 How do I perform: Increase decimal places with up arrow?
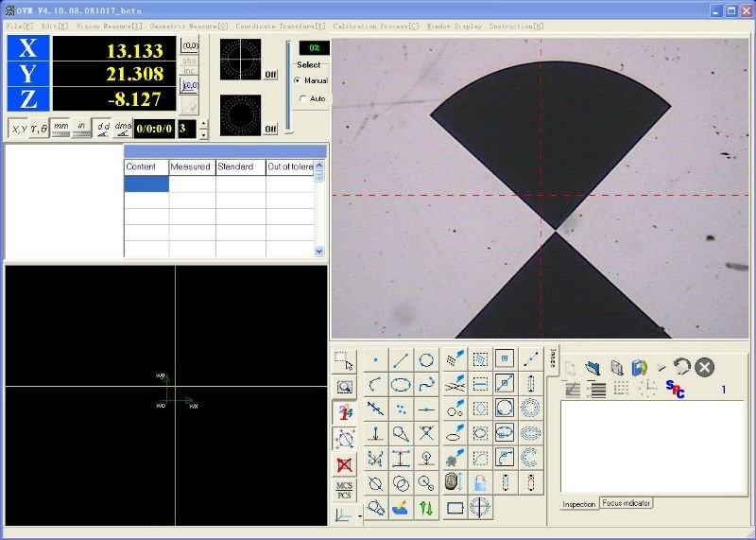[204, 124]
